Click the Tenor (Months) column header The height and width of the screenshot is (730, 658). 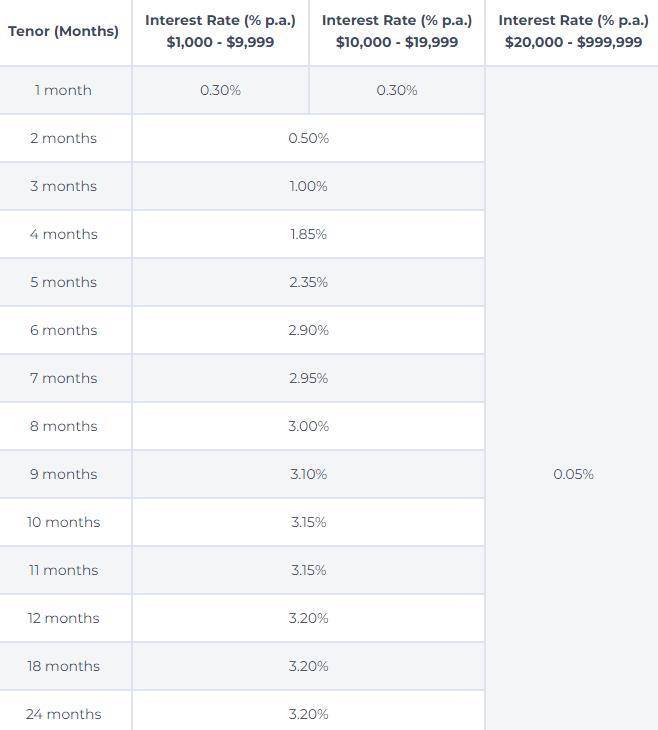[63, 31]
